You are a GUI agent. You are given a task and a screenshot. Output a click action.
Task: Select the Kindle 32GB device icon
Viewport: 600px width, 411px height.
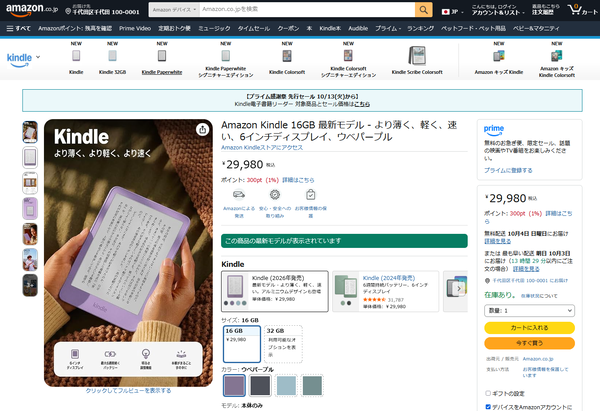coord(112,56)
